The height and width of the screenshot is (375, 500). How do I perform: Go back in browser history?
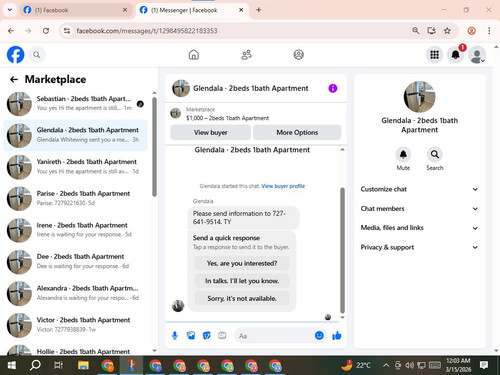pos(11,31)
